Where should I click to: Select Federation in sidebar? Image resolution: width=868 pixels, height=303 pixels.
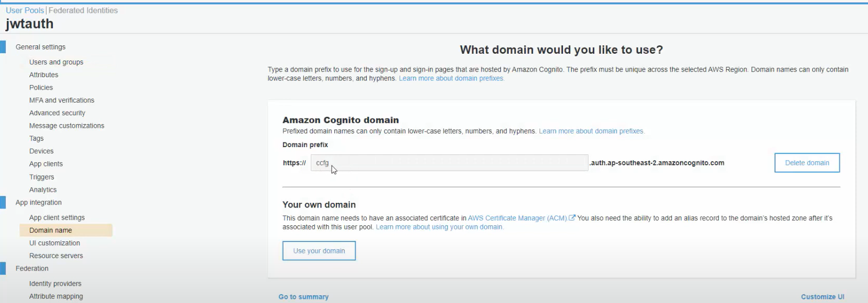(x=32, y=269)
